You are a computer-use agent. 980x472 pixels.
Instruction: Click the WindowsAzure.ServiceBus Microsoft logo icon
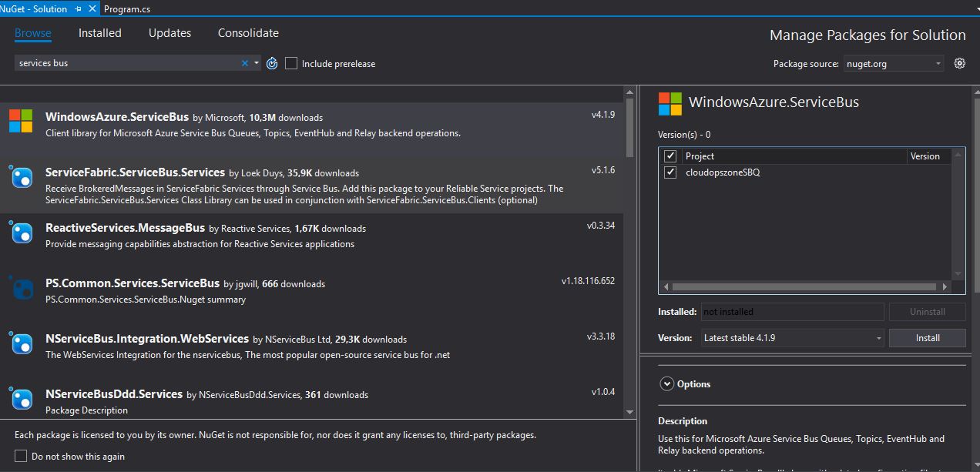click(x=21, y=121)
